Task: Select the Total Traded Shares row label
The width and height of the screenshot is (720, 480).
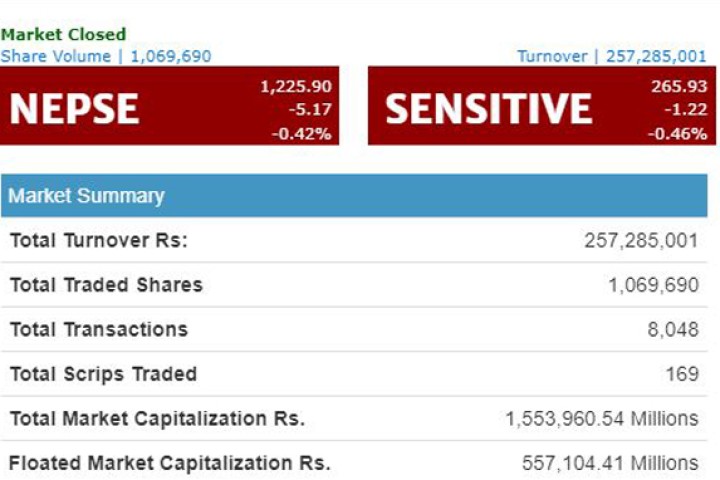Action: pyautogui.click(x=106, y=285)
